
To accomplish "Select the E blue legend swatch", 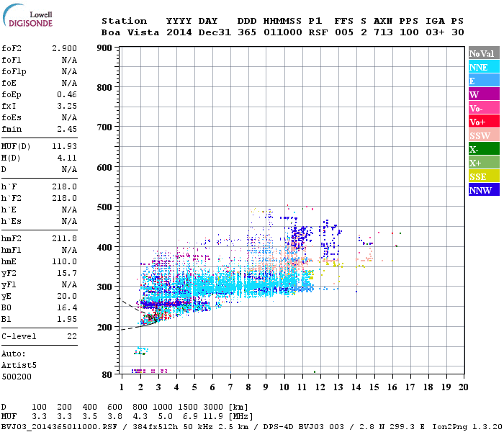I will pyautogui.click(x=484, y=81).
